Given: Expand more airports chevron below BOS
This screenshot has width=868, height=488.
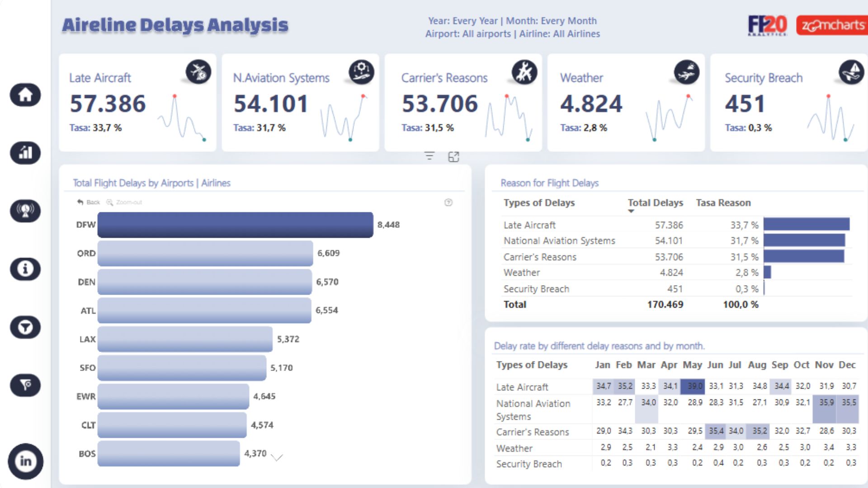Looking at the screenshot, I should [277, 457].
